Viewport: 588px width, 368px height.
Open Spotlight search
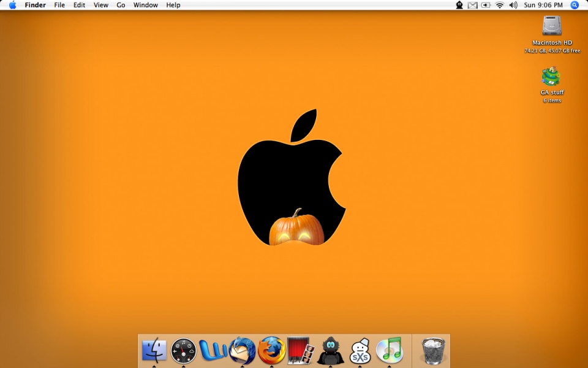tap(575, 5)
